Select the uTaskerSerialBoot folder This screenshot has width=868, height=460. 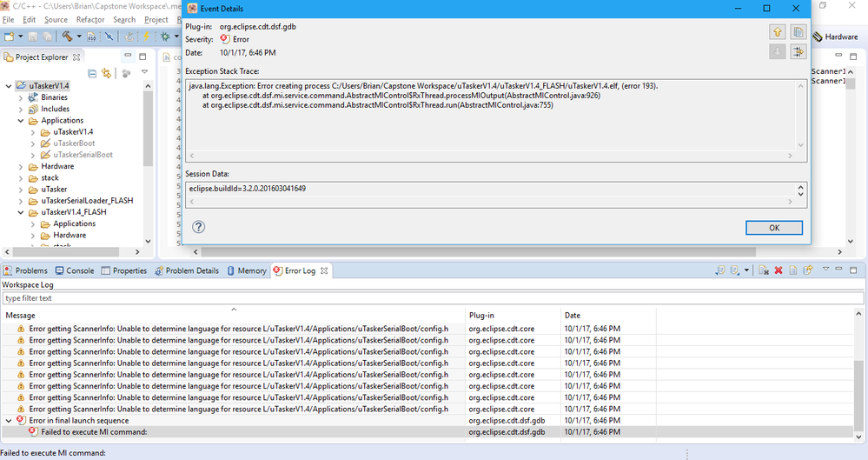click(83, 155)
